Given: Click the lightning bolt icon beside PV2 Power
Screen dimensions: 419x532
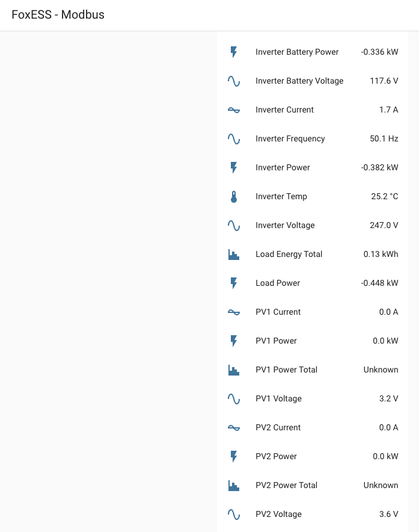Looking at the screenshot, I should [x=234, y=456].
